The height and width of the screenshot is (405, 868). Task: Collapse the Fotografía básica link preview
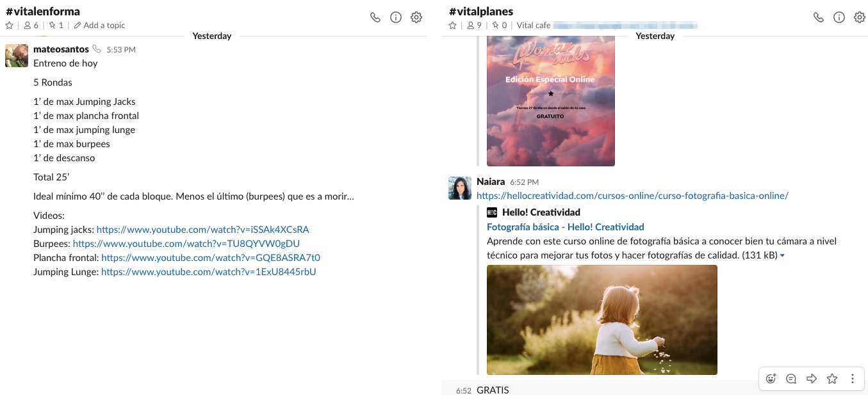(x=782, y=256)
